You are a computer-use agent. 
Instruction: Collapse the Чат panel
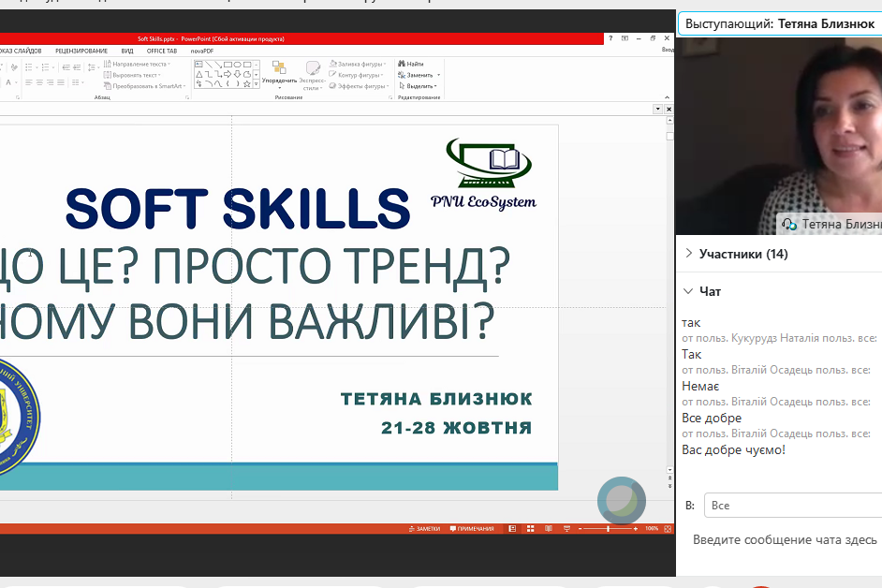tap(689, 291)
